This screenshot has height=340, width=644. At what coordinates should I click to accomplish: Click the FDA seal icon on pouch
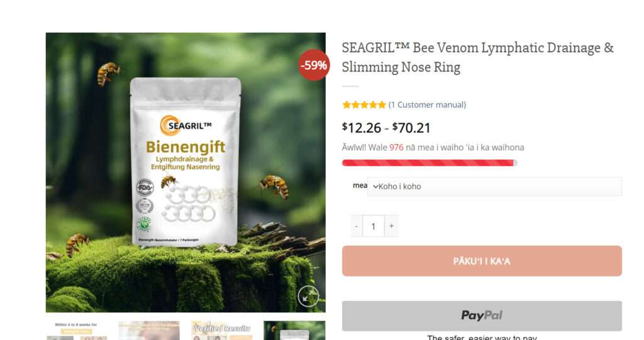145,187
